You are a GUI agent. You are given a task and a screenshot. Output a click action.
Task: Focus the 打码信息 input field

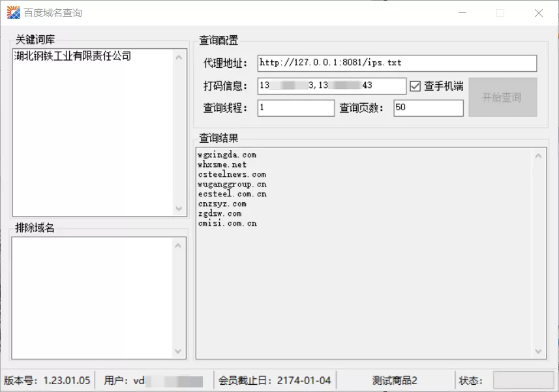pos(331,86)
